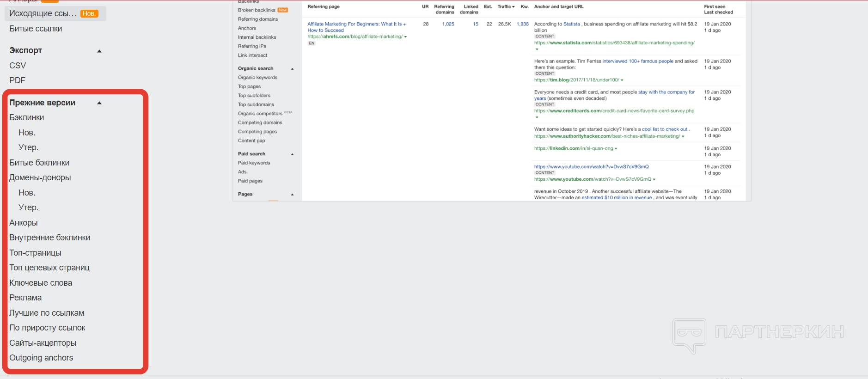Open Anchors in Ahrefs menu
The height and width of the screenshot is (379, 868).
247,28
